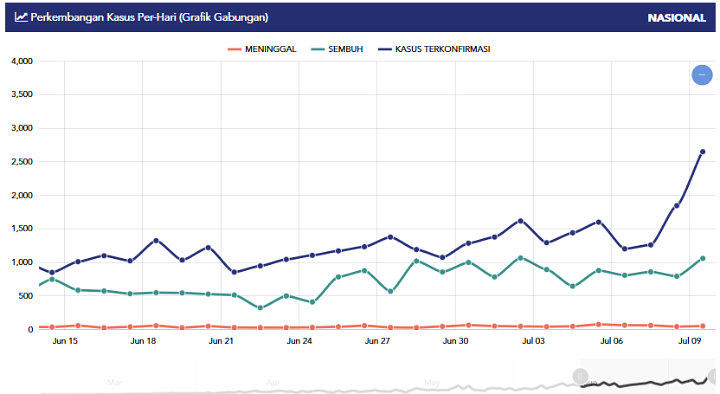Click the '3,500' y-axis label

pyautogui.click(x=22, y=94)
